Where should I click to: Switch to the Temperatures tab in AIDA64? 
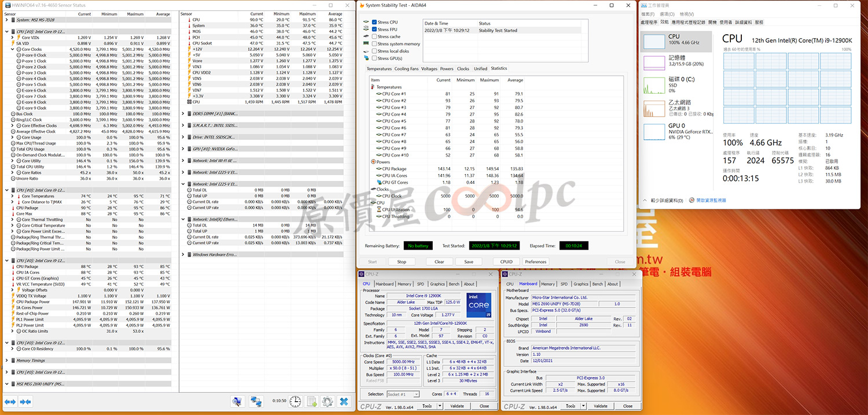pos(379,69)
